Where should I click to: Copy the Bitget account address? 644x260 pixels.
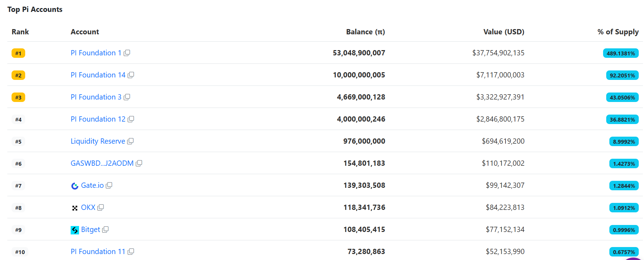click(x=105, y=230)
